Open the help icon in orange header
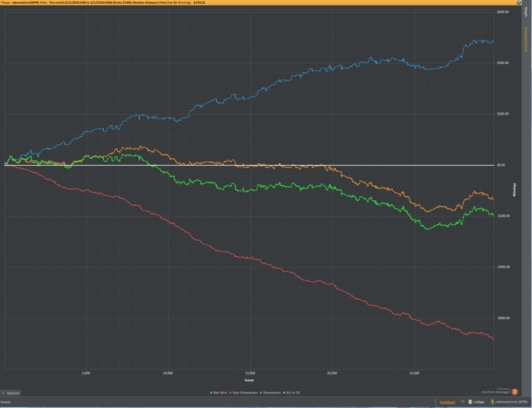 (519, 2)
